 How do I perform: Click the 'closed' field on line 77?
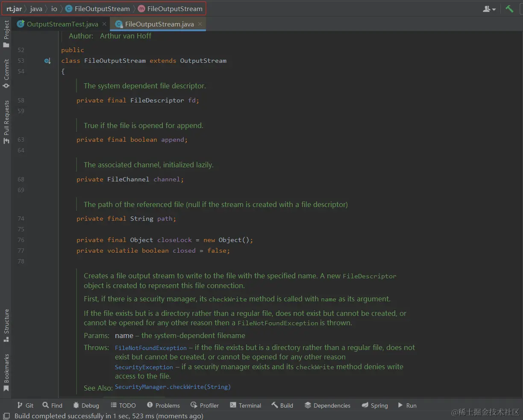184,251
